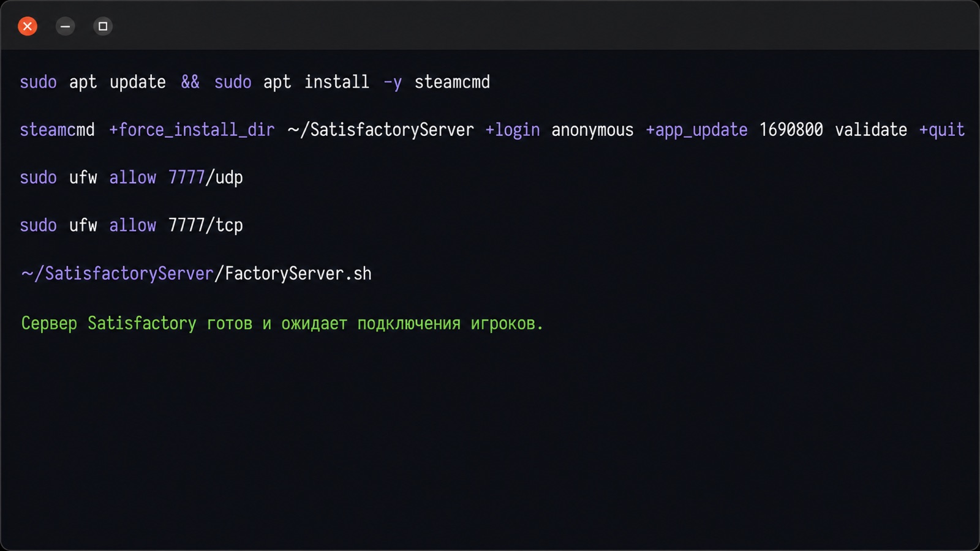Click the '+quit' argument
Image resolution: width=980 pixels, height=551 pixels.
[x=942, y=130]
